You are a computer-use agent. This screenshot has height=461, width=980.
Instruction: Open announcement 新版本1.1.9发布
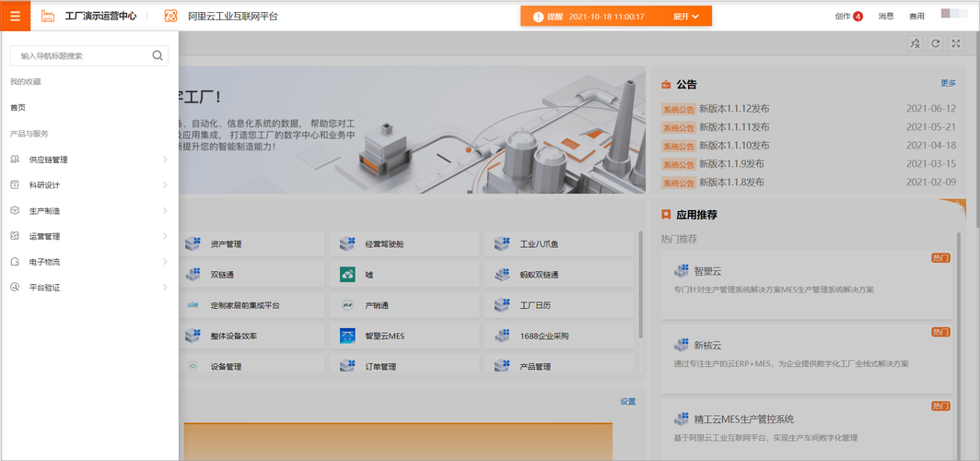[731, 164]
